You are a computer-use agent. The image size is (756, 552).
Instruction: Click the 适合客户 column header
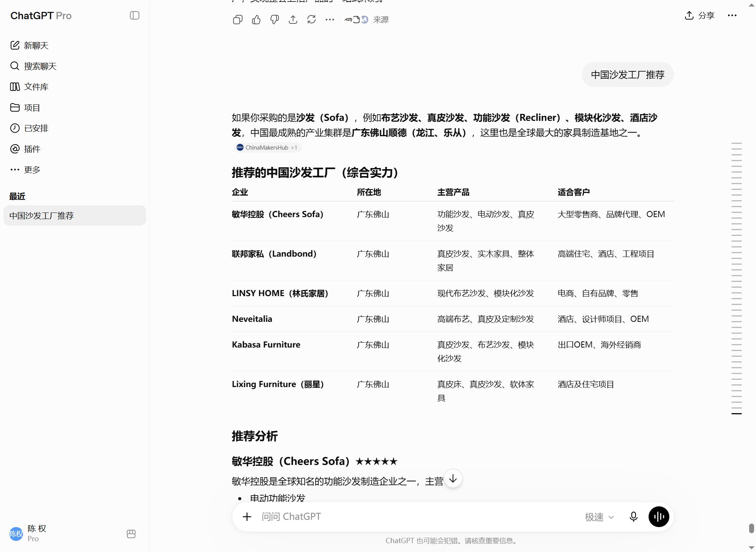[574, 192]
